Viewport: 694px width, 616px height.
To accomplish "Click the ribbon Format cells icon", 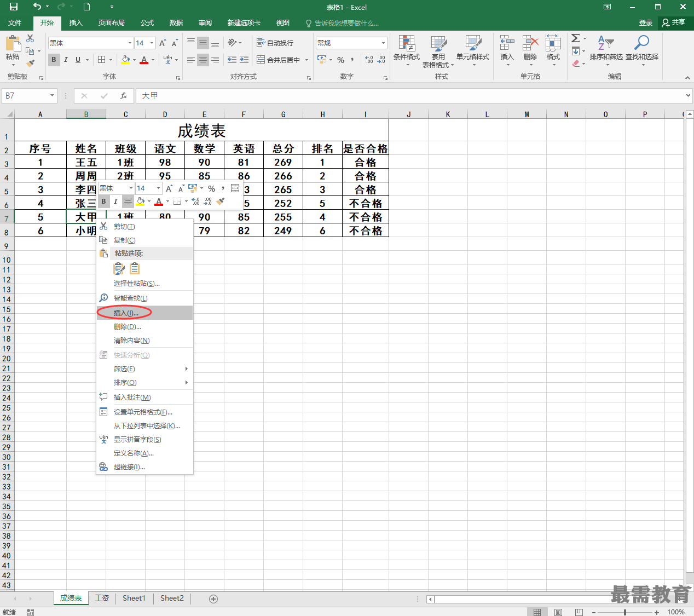I will [553, 43].
